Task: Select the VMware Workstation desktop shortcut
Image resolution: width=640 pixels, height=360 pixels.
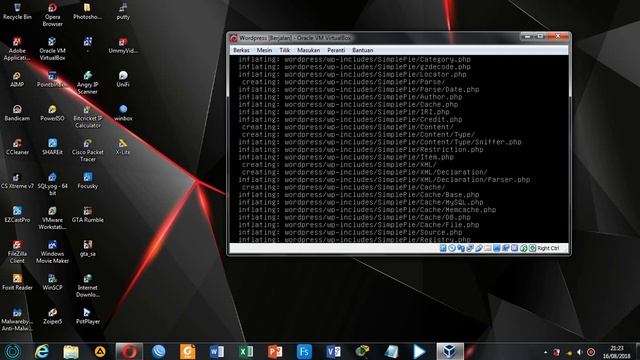Action: [52, 218]
